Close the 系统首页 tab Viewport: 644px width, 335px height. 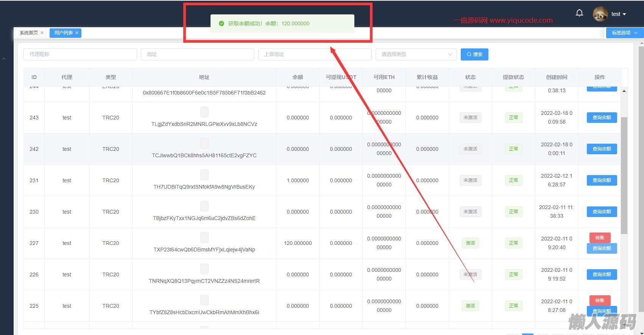coord(42,33)
